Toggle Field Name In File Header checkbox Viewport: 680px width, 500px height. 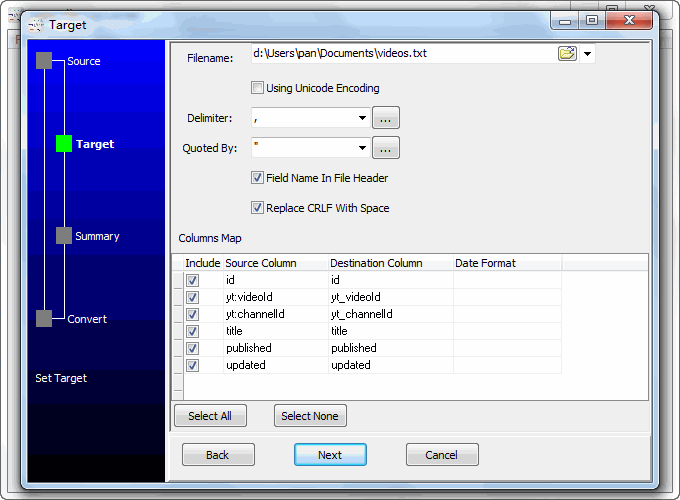tap(258, 178)
